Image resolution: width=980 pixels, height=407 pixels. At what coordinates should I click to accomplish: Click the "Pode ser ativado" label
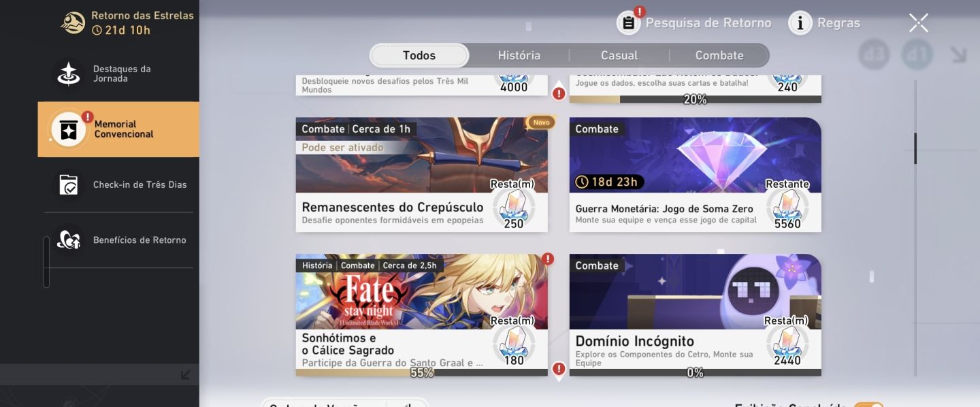coord(343,147)
